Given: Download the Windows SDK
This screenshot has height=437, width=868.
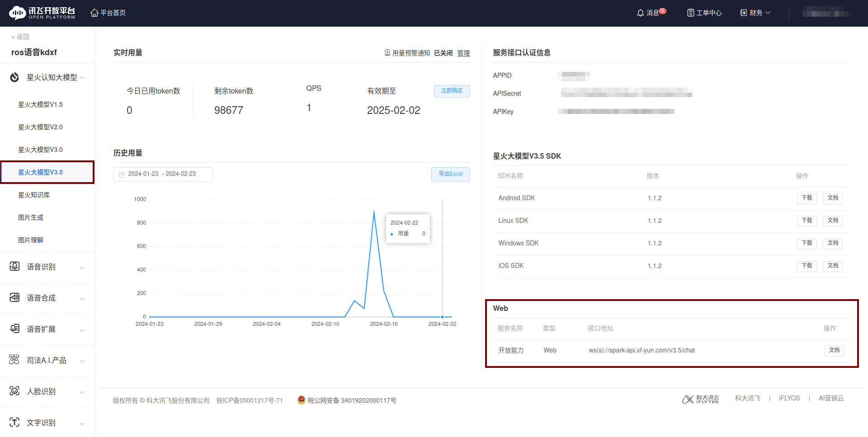Looking at the screenshot, I should 807,243.
